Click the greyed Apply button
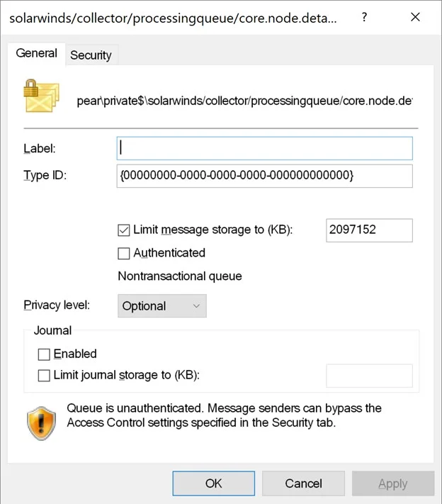 [x=393, y=483]
